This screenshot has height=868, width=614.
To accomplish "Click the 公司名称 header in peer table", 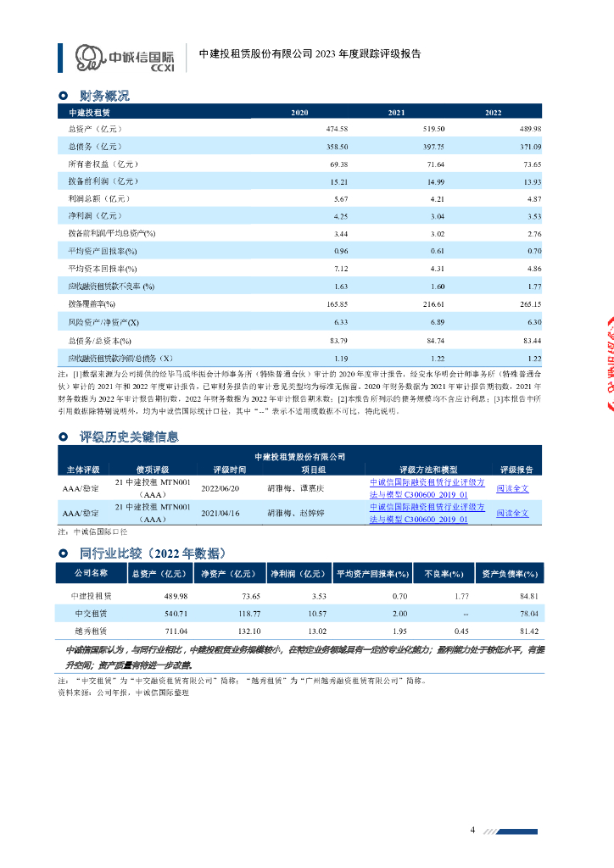I will pos(92,573).
